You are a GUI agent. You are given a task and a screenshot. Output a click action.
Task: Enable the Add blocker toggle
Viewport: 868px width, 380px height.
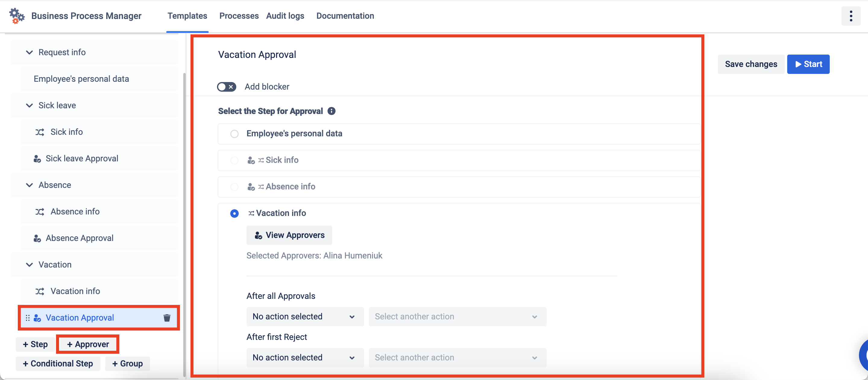226,87
